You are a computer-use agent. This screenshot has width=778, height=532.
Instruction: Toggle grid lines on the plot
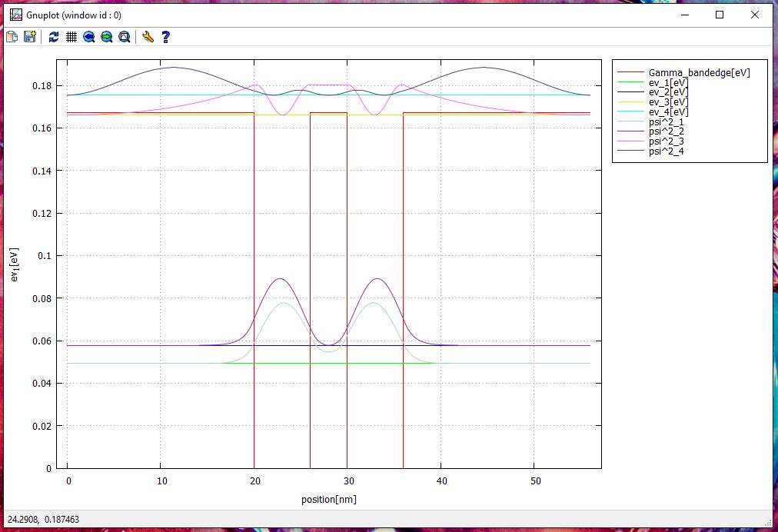pos(71,37)
